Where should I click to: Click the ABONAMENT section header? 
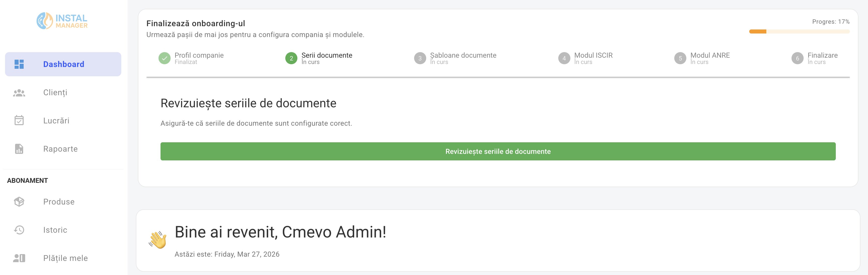(28, 180)
